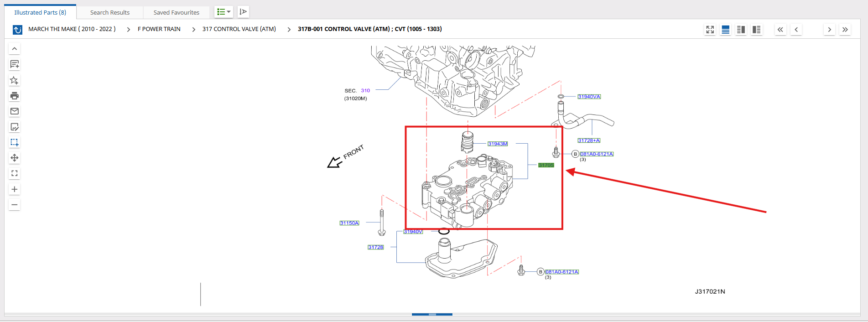This screenshot has width=868, height=322.
Task: Jump to last illustration with double-right arrows
Action: 845,30
